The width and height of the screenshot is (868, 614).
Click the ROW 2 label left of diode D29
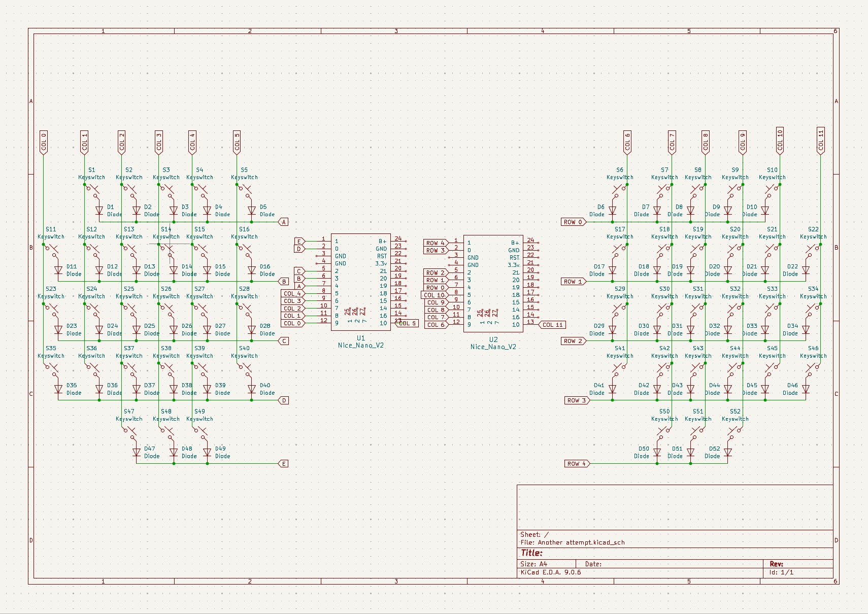coord(574,341)
